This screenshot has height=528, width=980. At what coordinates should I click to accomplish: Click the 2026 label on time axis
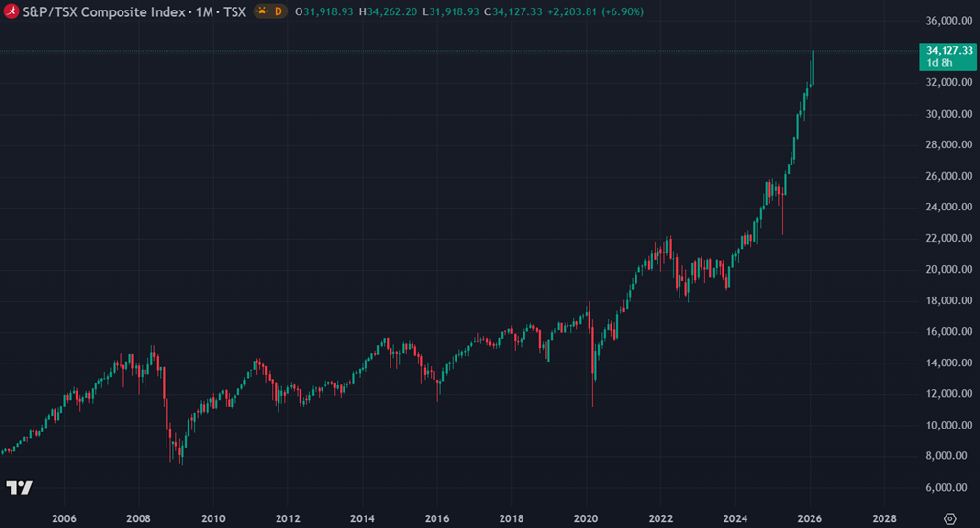810,517
